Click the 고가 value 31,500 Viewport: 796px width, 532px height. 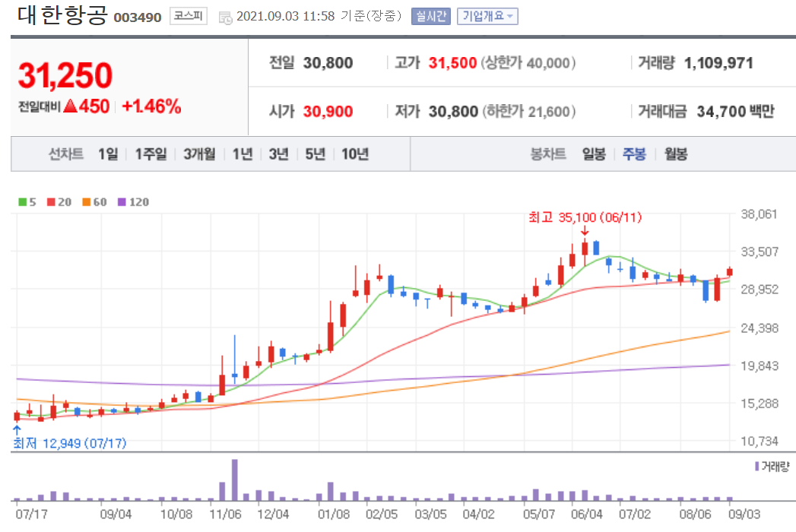(x=452, y=63)
